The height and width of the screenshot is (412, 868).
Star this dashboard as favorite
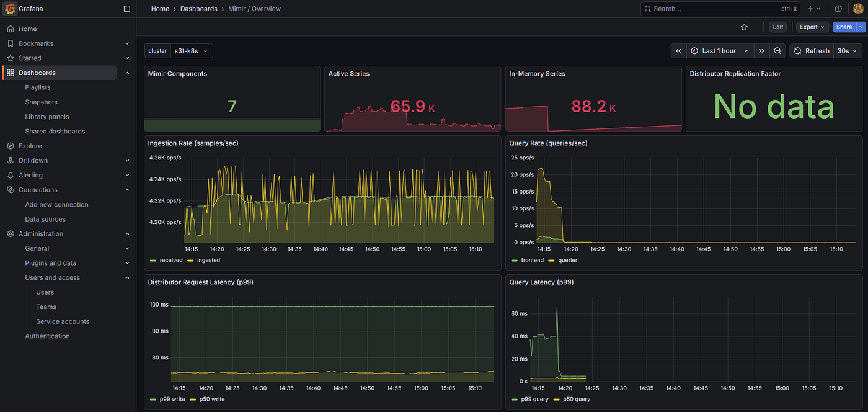[x=744, y=27]
